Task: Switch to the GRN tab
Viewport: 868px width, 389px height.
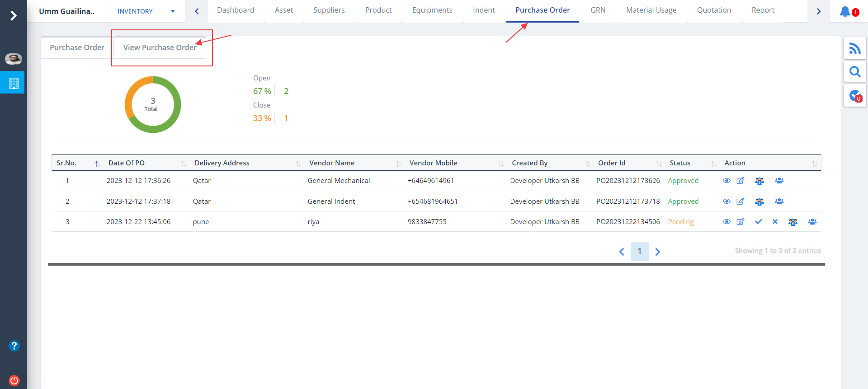Action: pyautogui.click(x=598, y=10)
